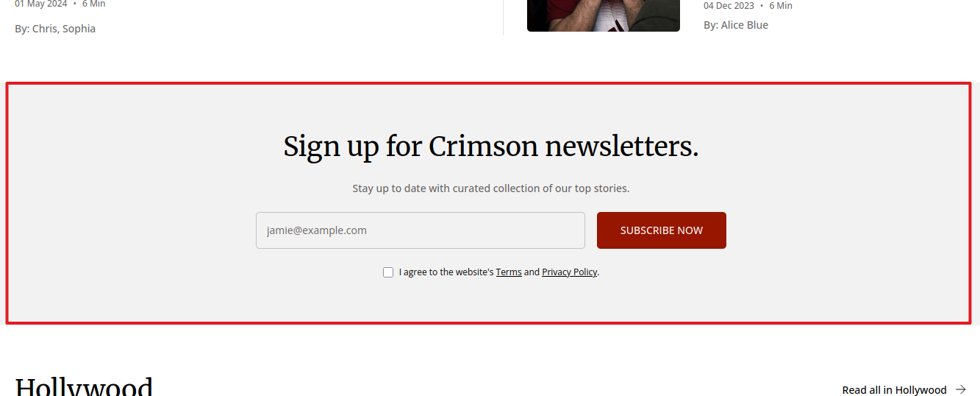
Task: Click the Sign up for Crimson newsletters heading
Action: pyautogui.click(x=490, y=146)
